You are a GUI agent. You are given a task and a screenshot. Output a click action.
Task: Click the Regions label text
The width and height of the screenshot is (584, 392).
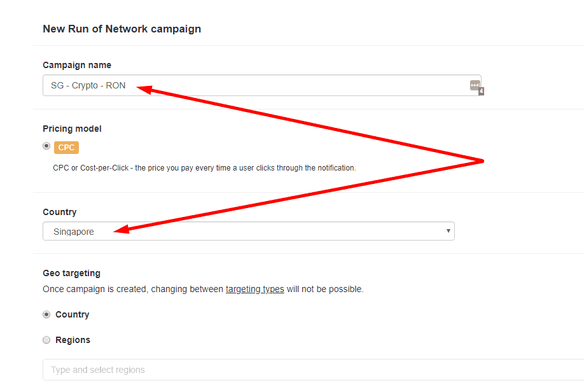point(73,340)
